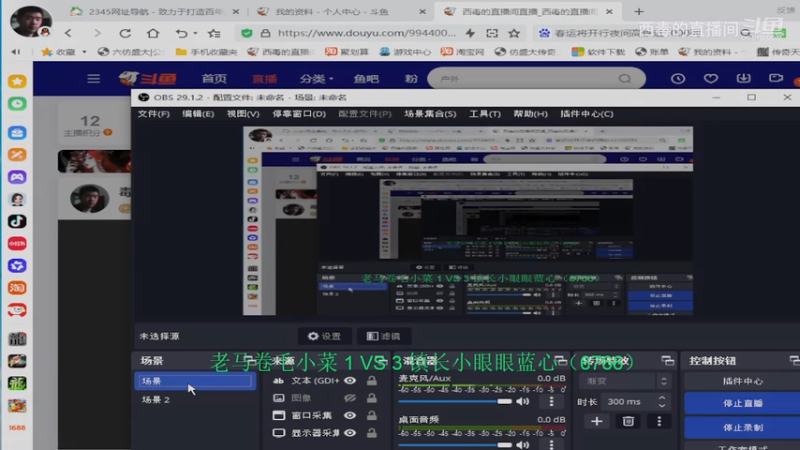This screenshot has height=450, width=800.
Task: Open OBS 视图(V) menu
Action: click(243, 114)
